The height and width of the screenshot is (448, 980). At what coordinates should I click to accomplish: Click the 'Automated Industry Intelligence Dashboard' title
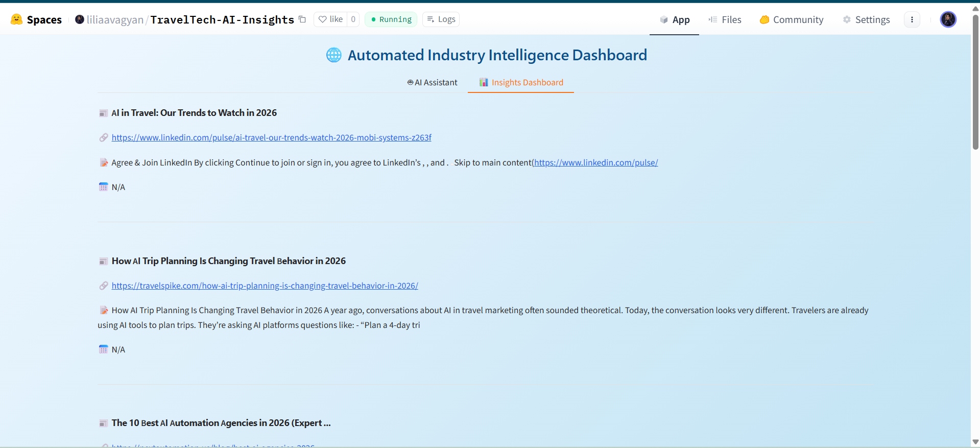(x=497, y=55)
